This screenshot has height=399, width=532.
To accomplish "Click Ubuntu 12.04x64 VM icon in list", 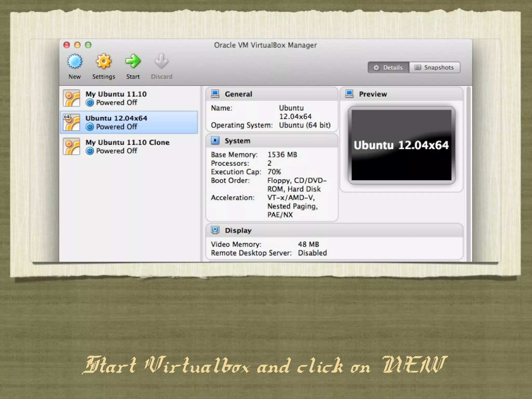I will click(71, 122).
